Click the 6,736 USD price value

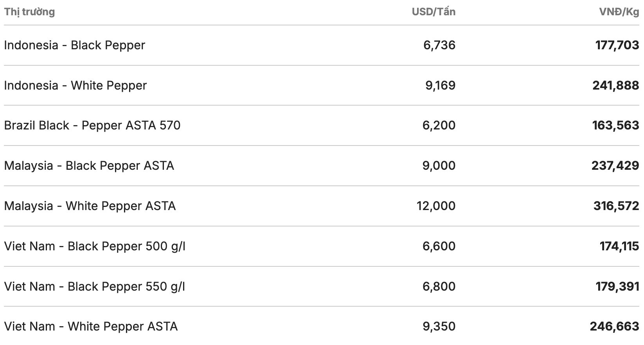(439, 45)
